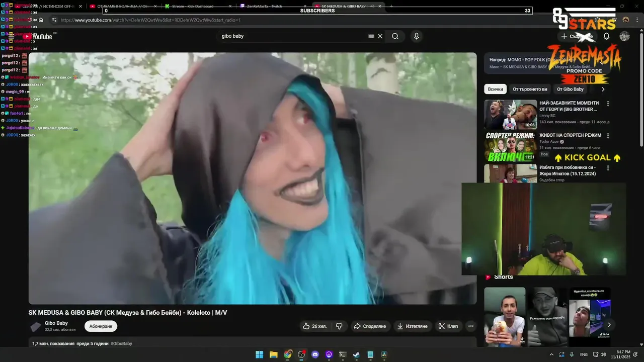
Task: Open the Споделяне share button
Action: (370, 326)
